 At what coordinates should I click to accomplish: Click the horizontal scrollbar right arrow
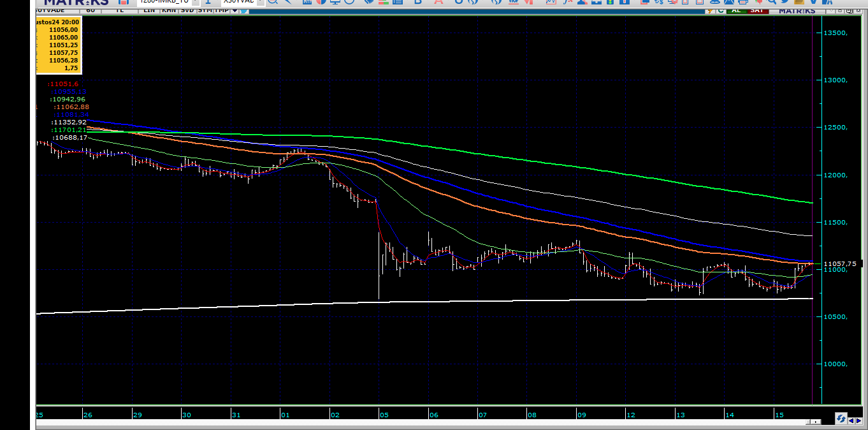816,422
